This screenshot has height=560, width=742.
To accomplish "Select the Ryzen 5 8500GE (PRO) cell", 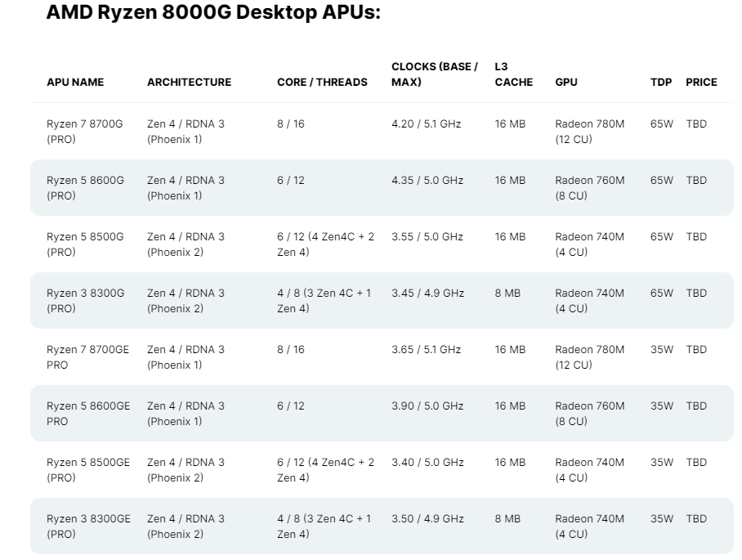I will (88, 469).
